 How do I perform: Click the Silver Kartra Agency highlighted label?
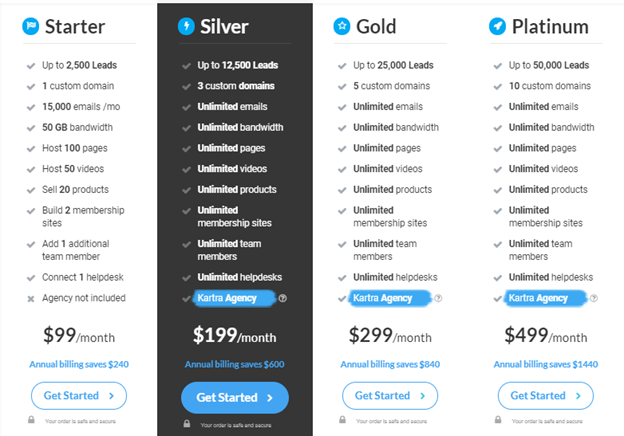(x=234, y=298)
